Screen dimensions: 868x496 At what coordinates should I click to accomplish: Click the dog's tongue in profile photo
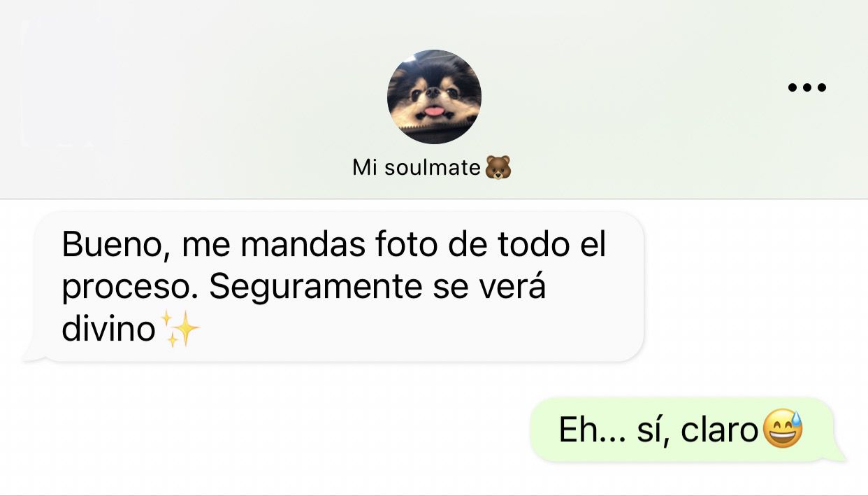435,111
